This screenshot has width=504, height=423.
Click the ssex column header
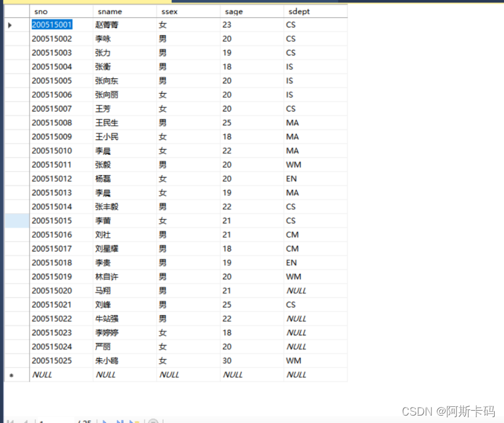pos(189,12)
